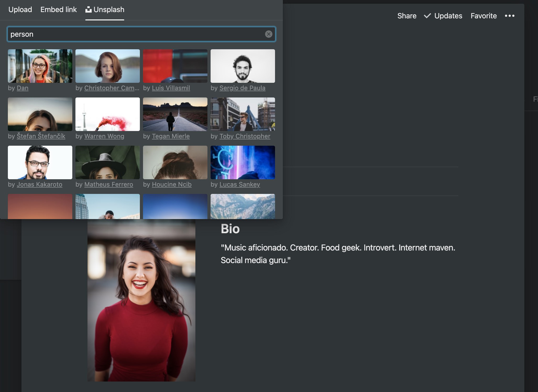This screenshot has height=392, width=538.
Task: Select the red smoke photo by Warren Wong
Action: click(x=108, y=114)
